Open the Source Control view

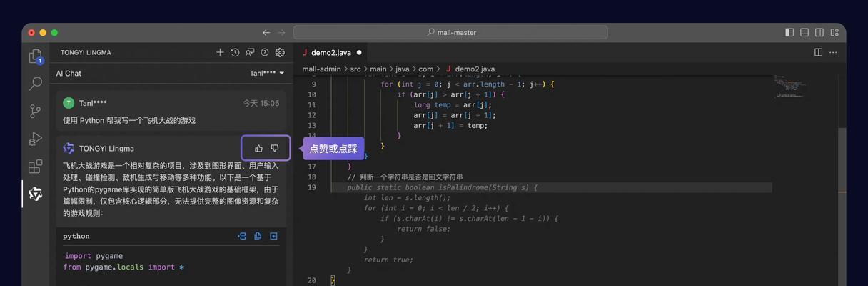click(35, 111)
